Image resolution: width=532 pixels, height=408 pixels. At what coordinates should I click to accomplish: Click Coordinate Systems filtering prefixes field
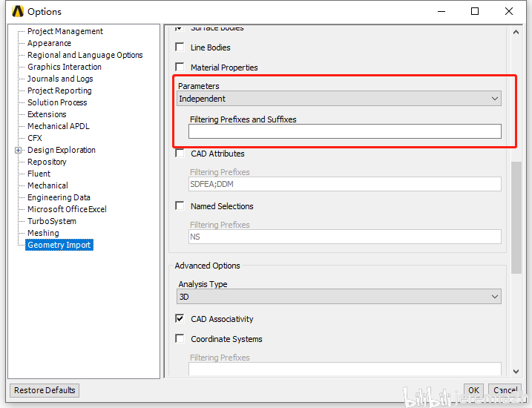pos(345,369)
